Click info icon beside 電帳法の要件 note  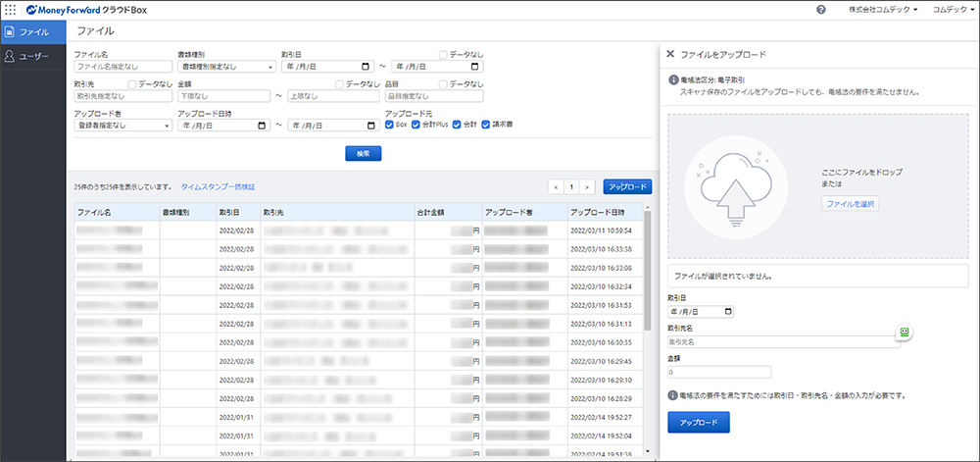[x=673, y=395]
